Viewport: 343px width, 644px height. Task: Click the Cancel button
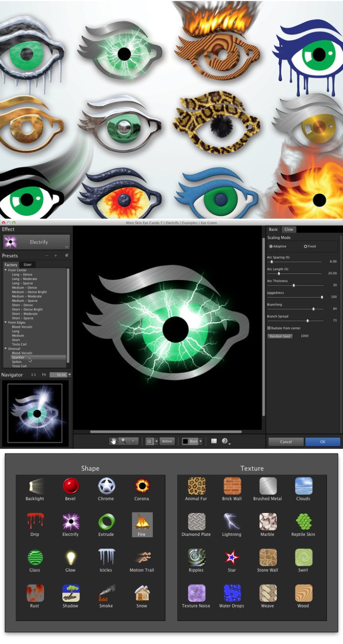[286, 442]
